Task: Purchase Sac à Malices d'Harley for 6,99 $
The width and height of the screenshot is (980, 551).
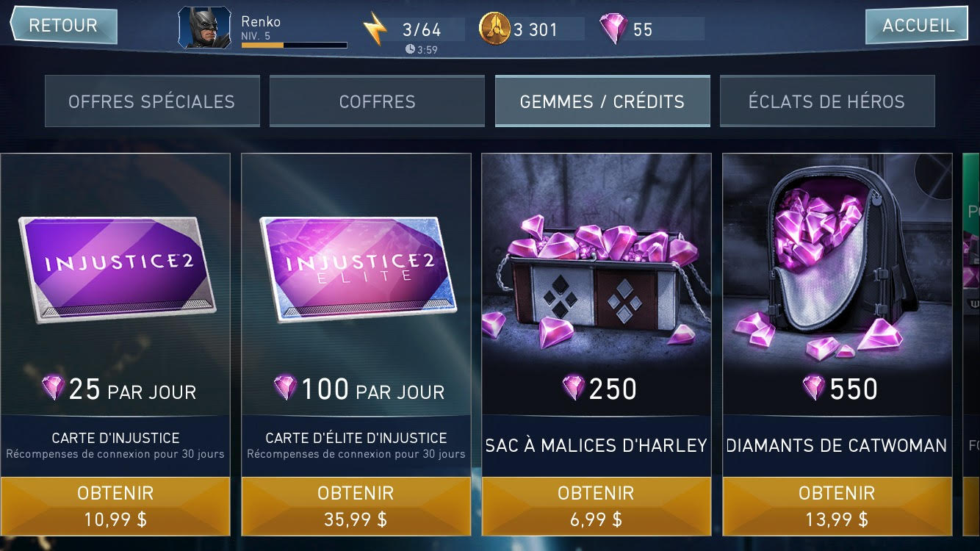Action: pos(597,506)
